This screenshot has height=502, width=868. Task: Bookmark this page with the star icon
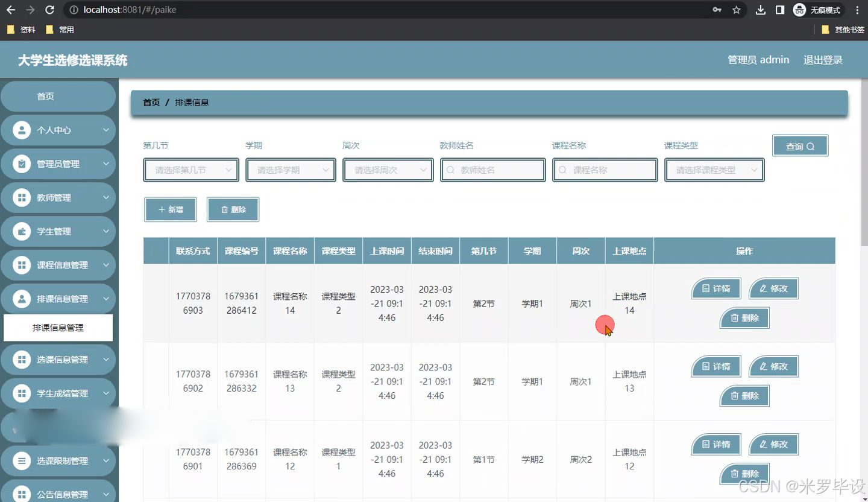click(x=736, y=10)
